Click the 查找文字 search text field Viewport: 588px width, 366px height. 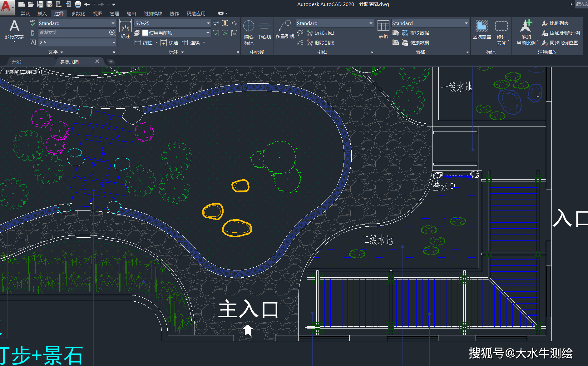73,32
